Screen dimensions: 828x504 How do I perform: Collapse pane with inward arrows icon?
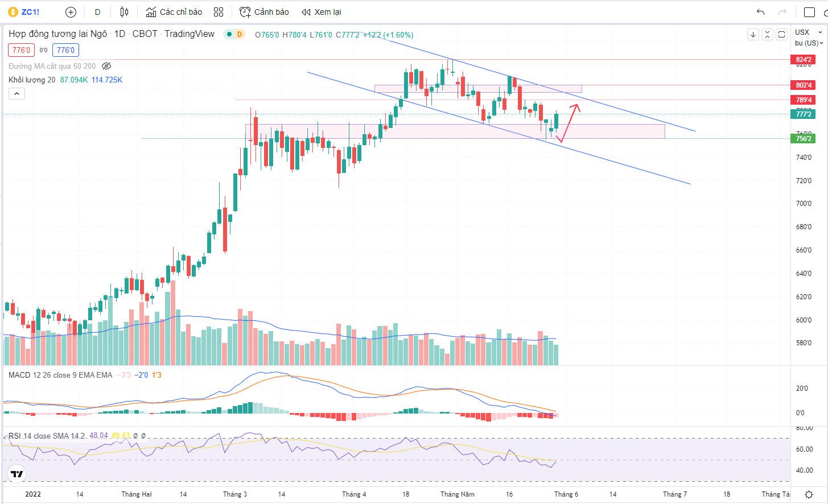tap(767, 35)
